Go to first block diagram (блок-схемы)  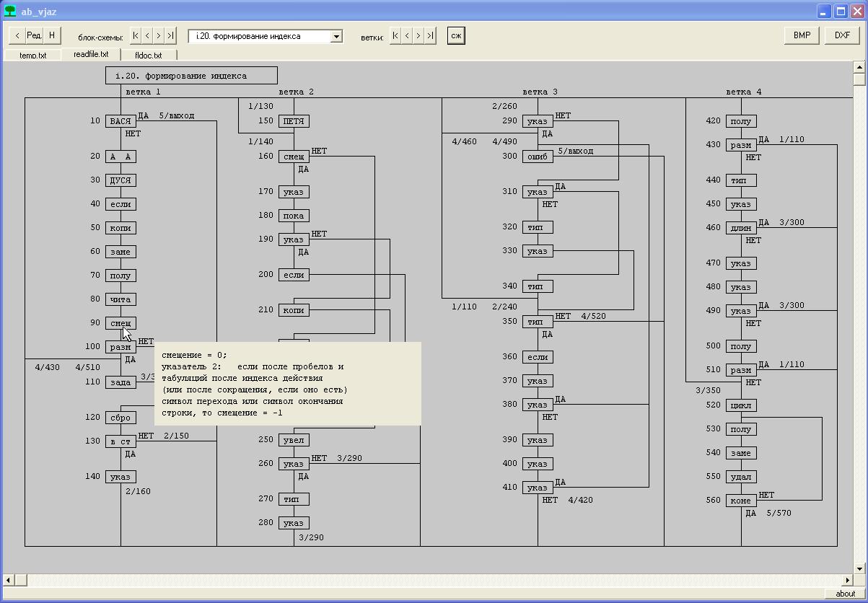(x=136, y=35)
